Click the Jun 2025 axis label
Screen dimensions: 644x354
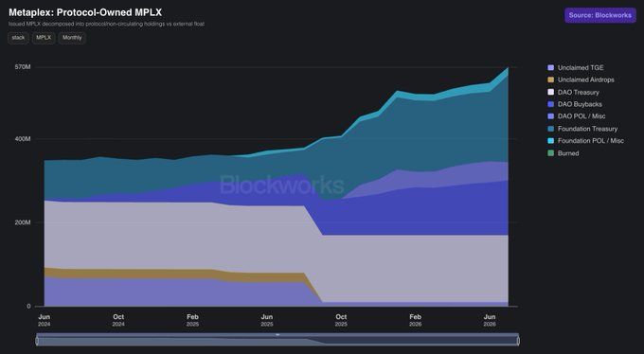267,320
